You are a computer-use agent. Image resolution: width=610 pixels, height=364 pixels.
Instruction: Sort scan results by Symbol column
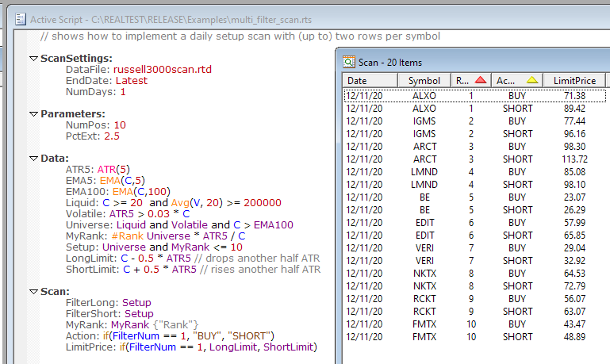[x=424, y=81]
